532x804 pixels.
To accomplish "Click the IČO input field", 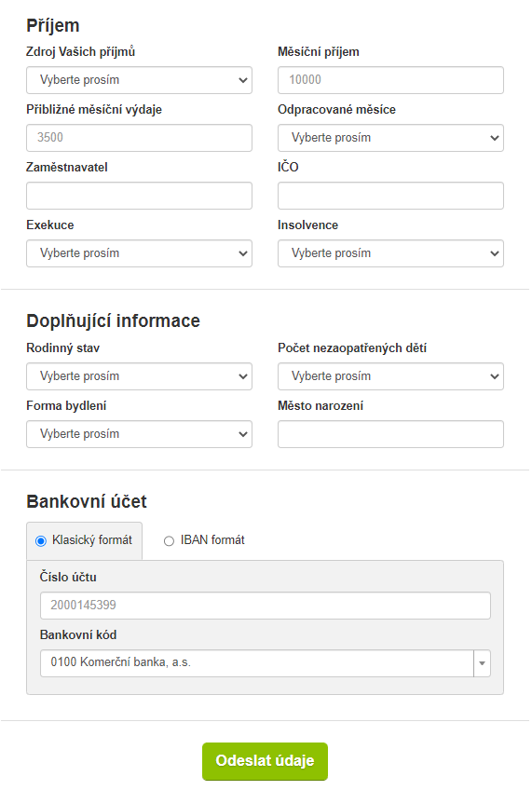I will [390, 196].
